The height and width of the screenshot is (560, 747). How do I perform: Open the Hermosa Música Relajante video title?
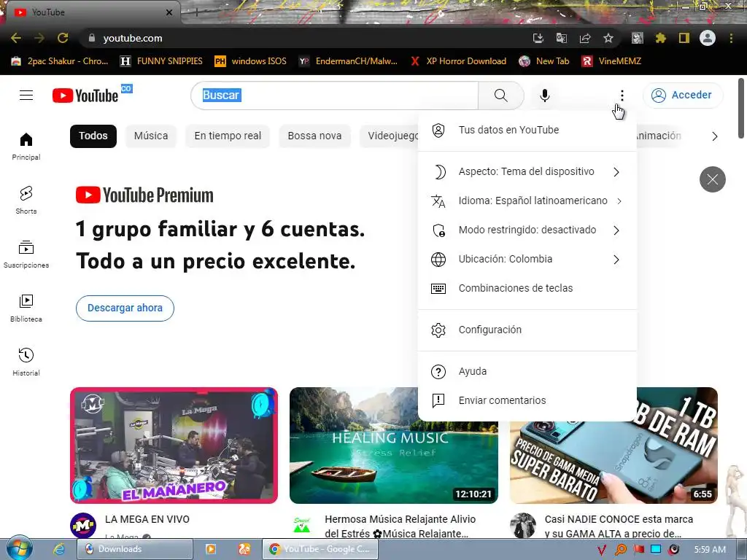coord(400,526)
